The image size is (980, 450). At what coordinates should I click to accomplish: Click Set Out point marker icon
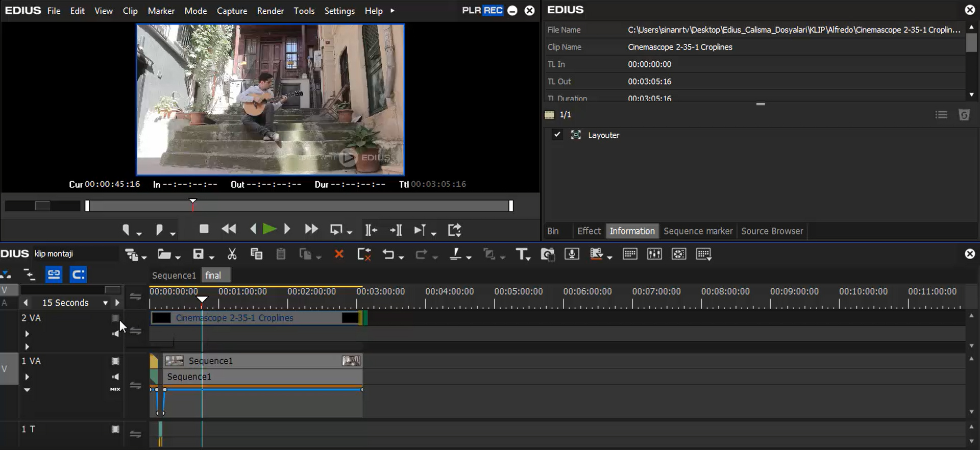[159, 230]
